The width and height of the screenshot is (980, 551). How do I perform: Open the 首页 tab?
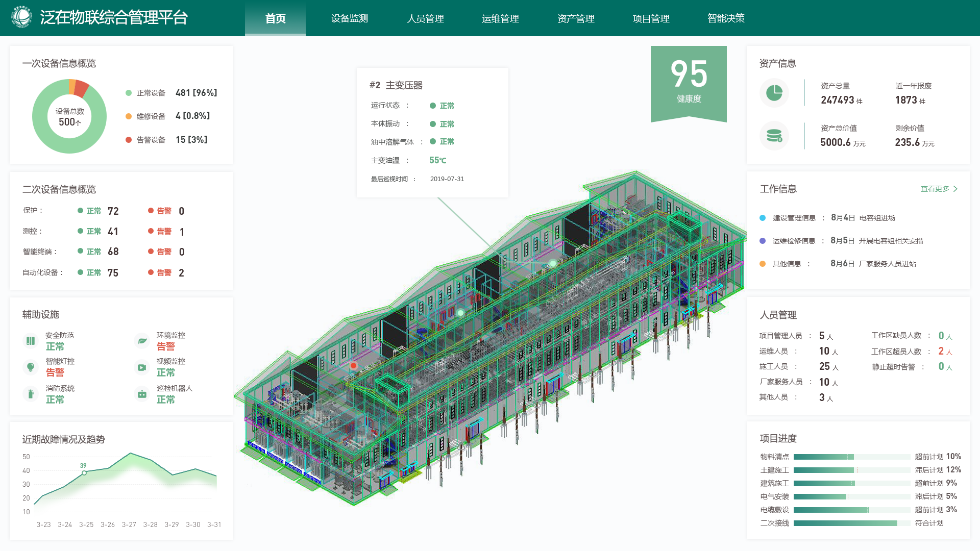275,18
